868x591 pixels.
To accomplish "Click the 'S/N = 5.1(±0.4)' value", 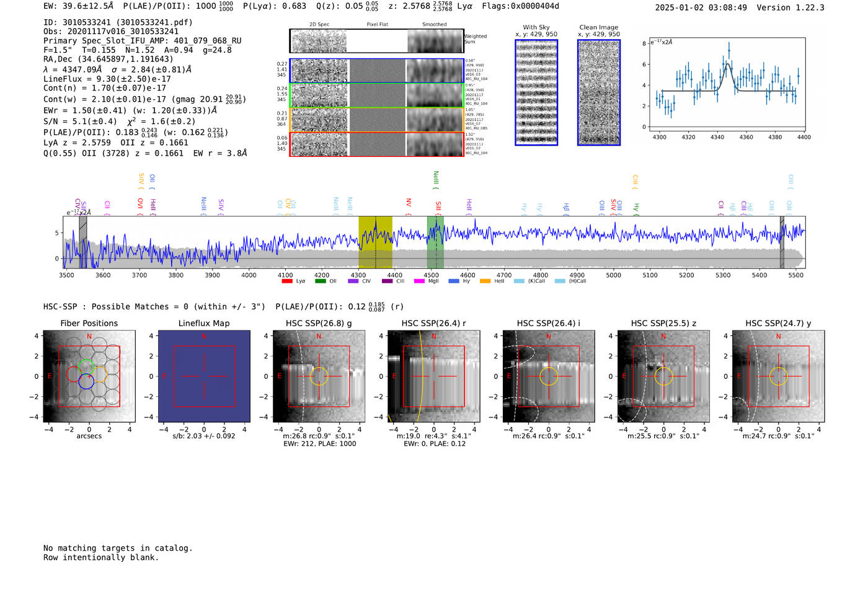I will tap(80, 122).
